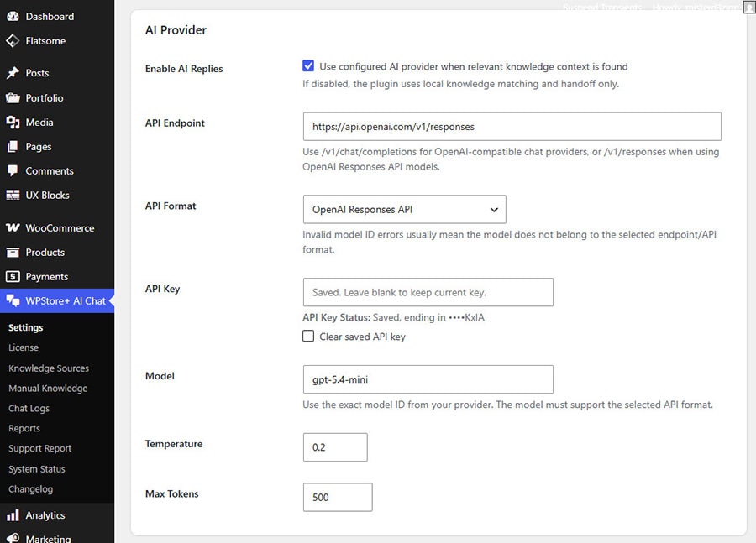The height and width of the screenshot is (543, 756).
Task: Click the 'API Endpoint' field label
Action: point(175,123)
